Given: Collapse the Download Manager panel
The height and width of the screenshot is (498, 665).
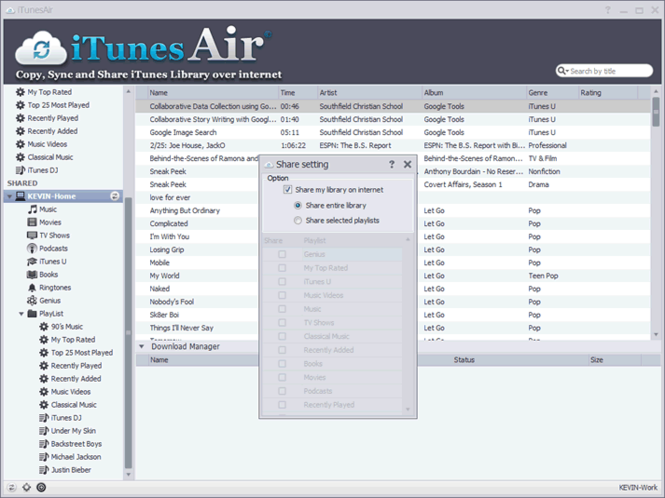Looking at the screenshot, I should [x=142, y=347].
